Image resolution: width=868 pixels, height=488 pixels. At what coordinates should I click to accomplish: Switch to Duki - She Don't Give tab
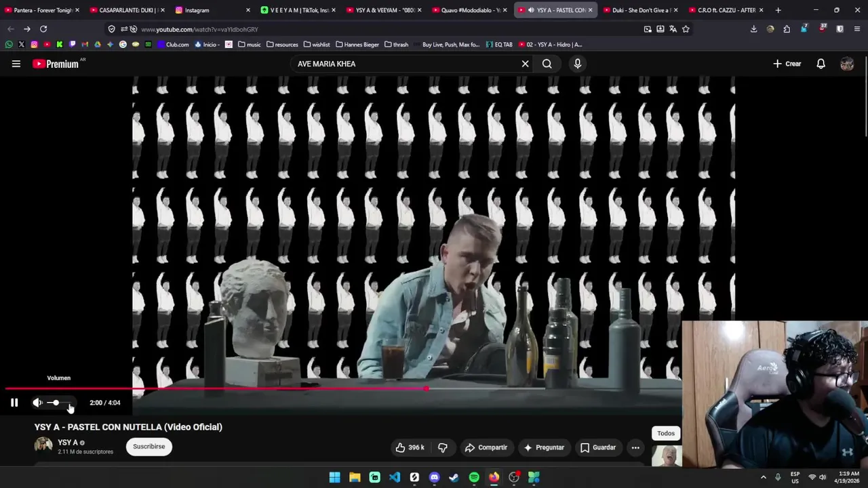(640, 10)
